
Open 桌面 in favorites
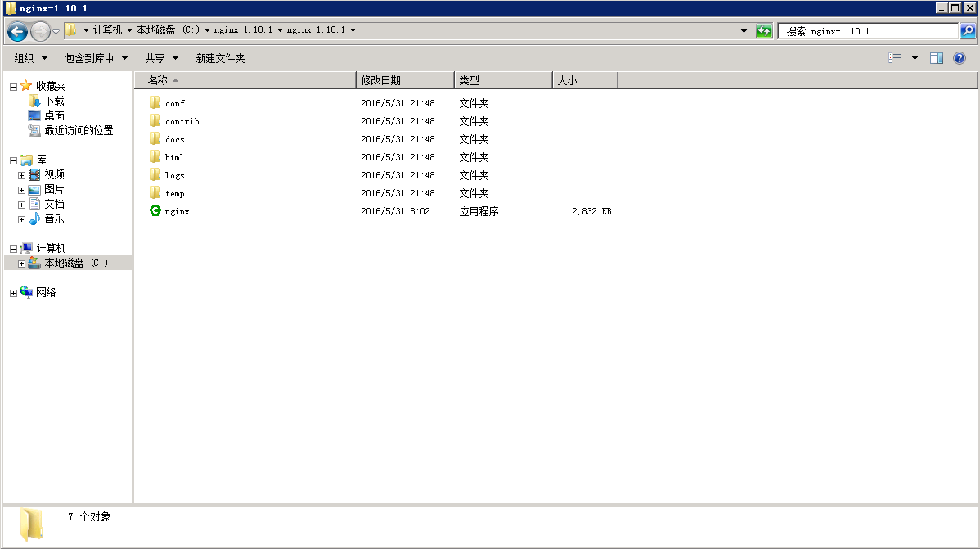click(54, 115)
